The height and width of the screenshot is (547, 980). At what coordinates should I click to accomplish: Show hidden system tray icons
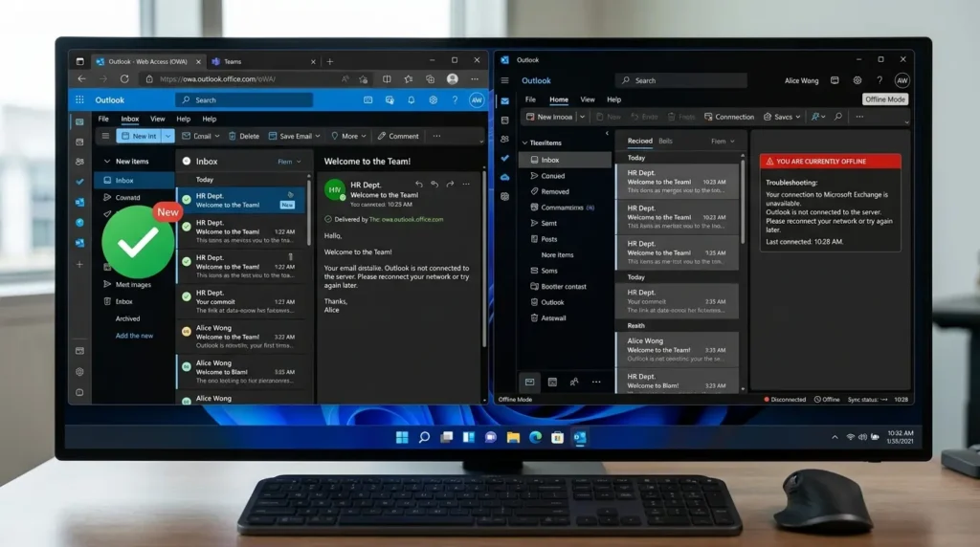[835, 437]
